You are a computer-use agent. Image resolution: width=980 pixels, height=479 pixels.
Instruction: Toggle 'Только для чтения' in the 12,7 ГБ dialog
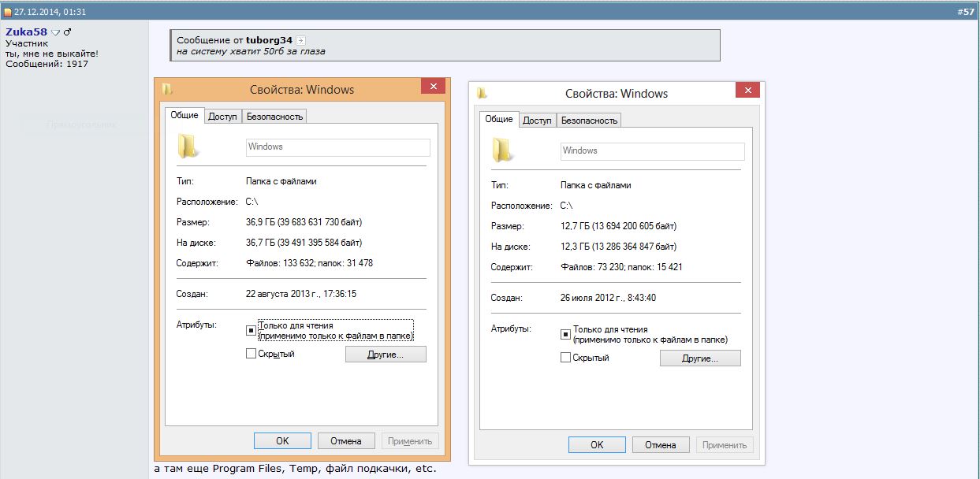click(x=565, y=334)
